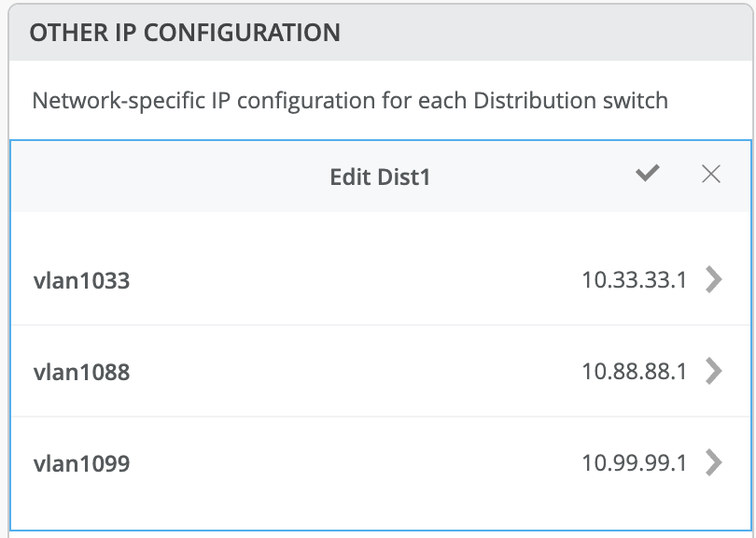Screen dimensions: 756x538
Task: Click the 10.99.99.1 IP address value
Action: pos(634,462)
